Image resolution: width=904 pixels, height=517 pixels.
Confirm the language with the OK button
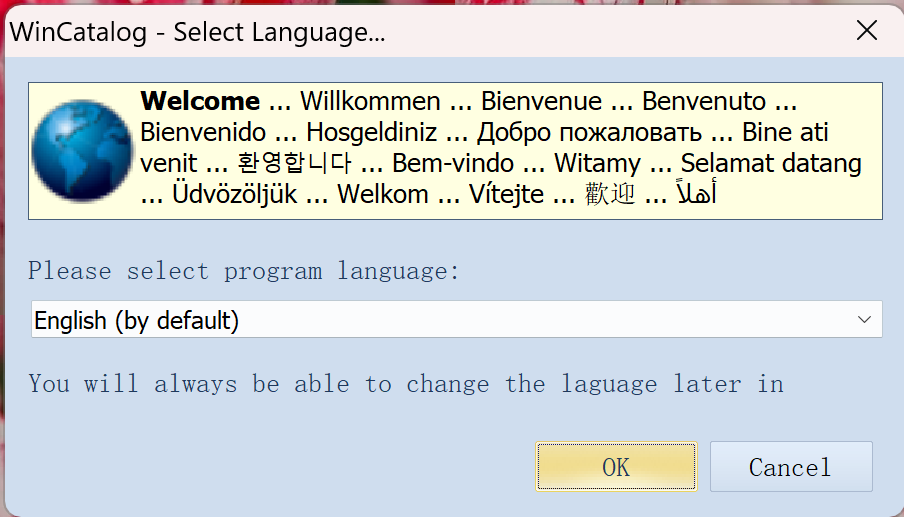pos(616,467)
